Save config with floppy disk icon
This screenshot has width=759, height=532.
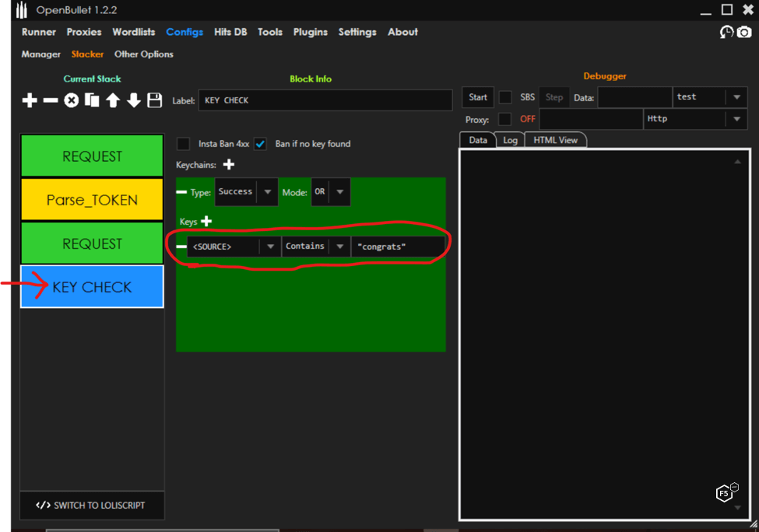tap(155, 100)
